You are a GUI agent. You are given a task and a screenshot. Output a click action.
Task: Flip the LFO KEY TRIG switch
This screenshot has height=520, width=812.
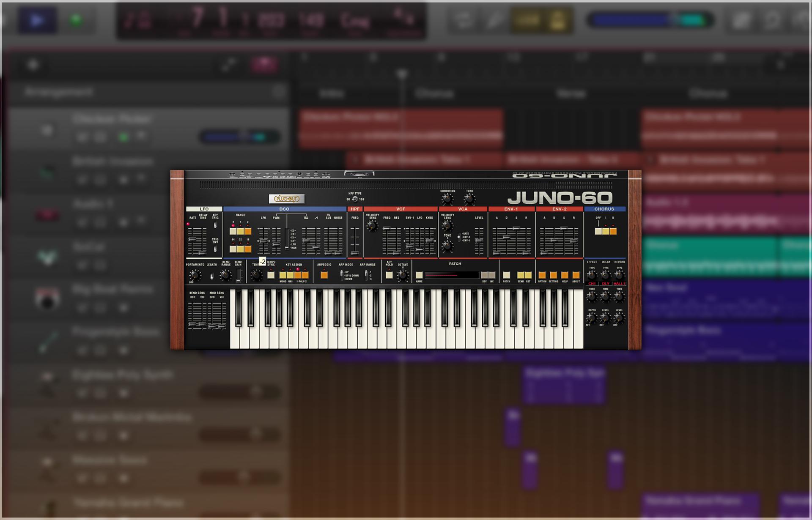click(x=215, y=225)
